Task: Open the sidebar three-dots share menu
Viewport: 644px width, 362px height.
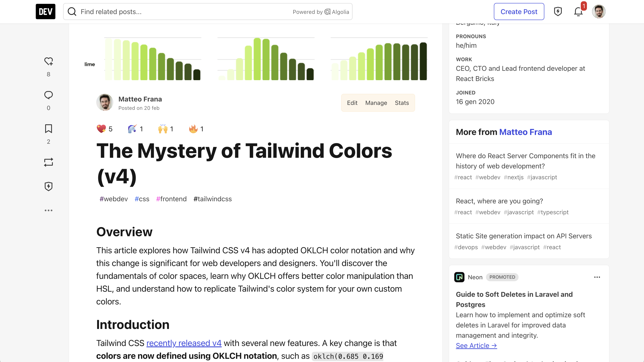Action: click(x=49, y=210)
